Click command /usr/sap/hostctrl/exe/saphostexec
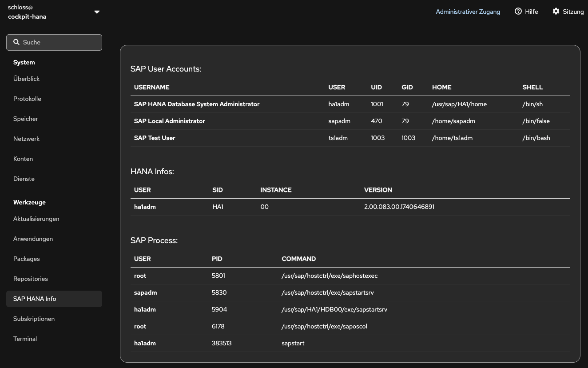This screenshot has height=368, width=588. (330, 276)
